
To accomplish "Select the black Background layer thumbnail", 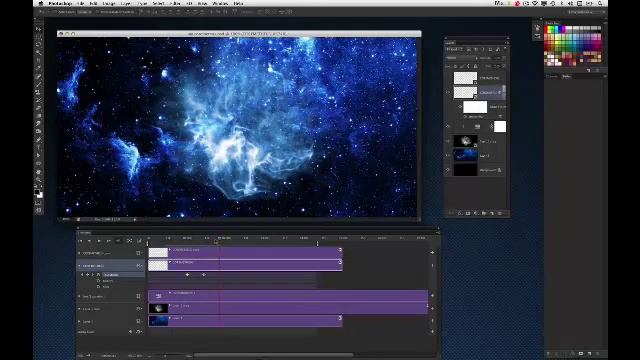I will click(465, 170).
